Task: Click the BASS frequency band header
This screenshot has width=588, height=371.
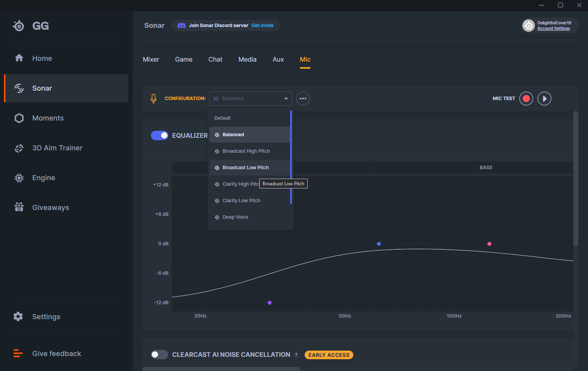Action: click(x=474, y=168)
